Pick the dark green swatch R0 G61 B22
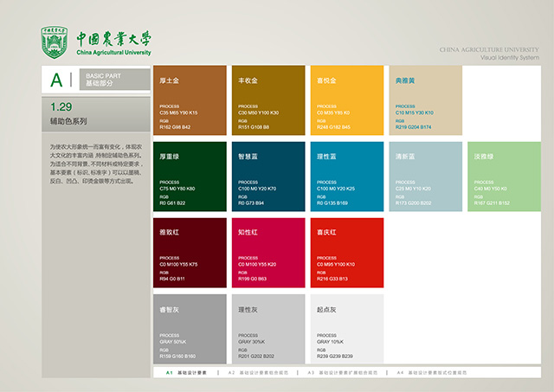 click(x=189, y=176)
